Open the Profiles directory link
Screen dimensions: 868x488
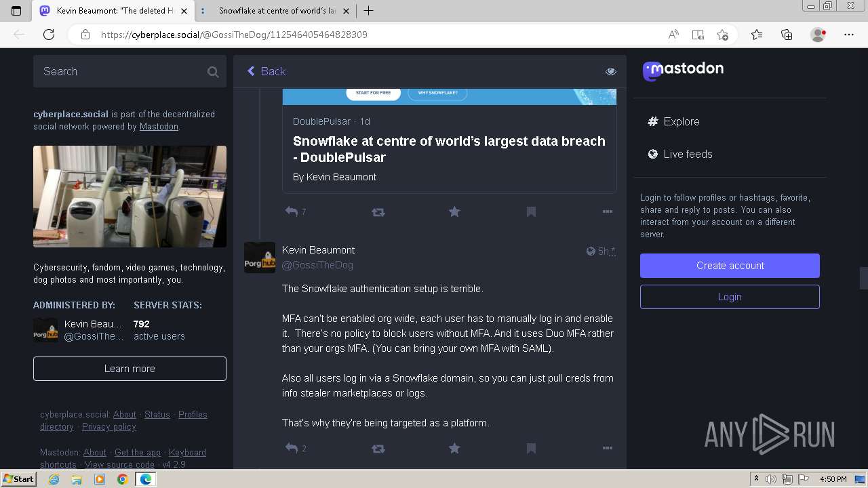click(123, 421)
